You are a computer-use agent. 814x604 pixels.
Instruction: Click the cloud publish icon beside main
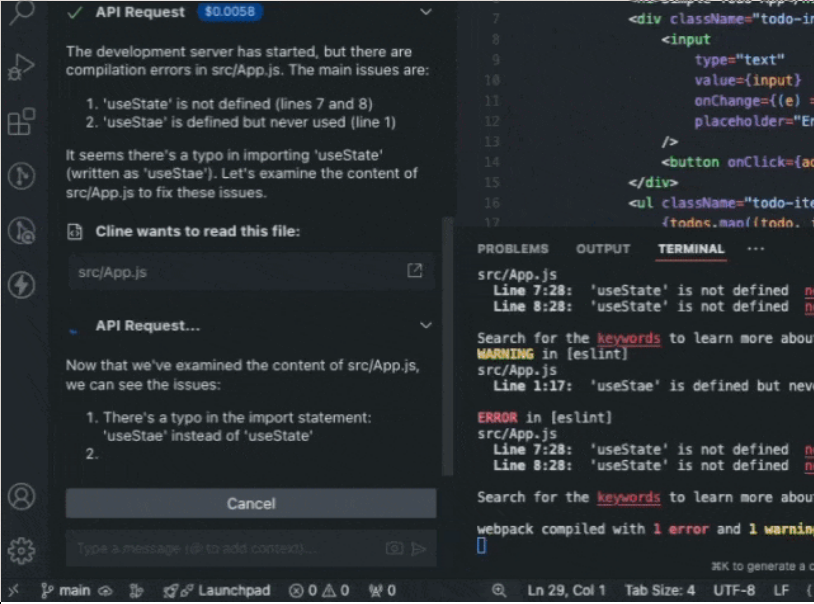coord(105,591)
